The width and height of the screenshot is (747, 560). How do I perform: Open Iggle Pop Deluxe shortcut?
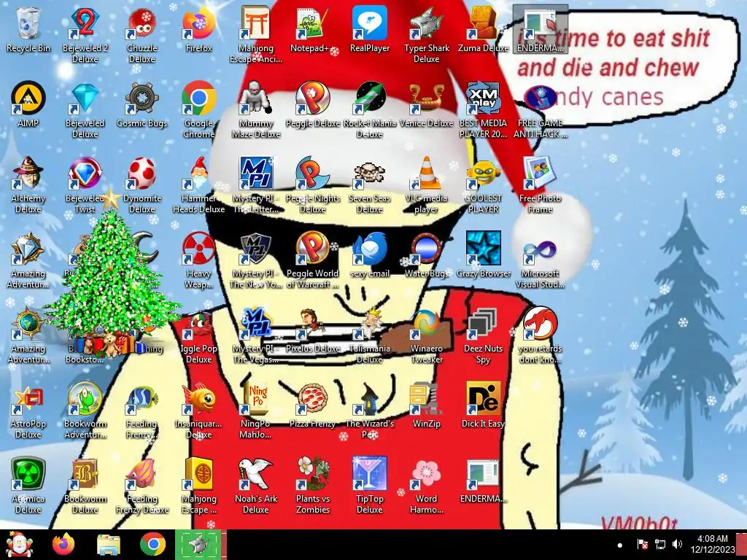click(x=198, y=335)
